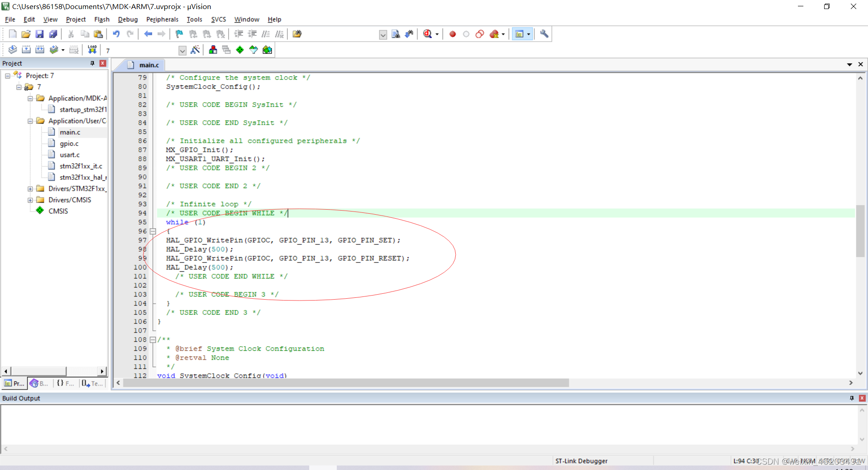Start the Debug session icon
Screen dimensions: 868x470
point(427,34)
